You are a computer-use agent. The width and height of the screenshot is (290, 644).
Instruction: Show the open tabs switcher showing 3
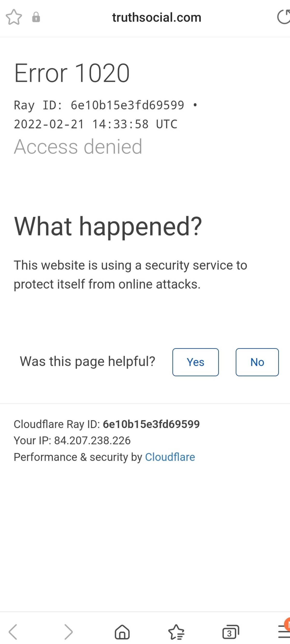[231, 631]
